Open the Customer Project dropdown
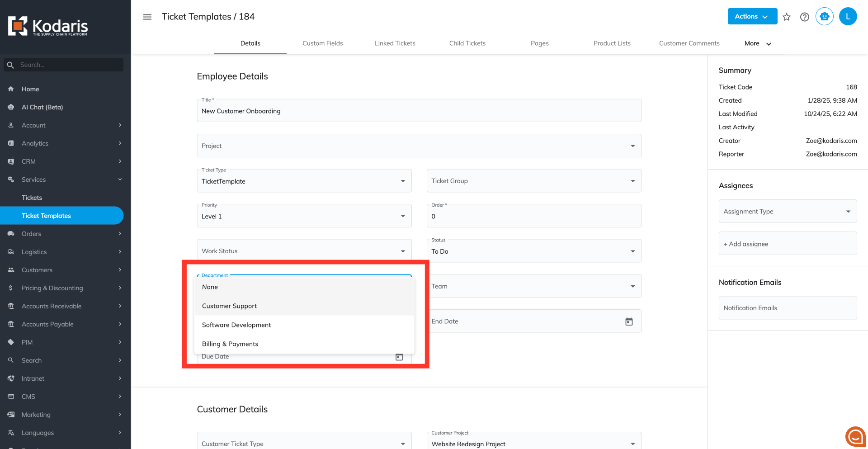The image size is (868, 449). (534, 441)
